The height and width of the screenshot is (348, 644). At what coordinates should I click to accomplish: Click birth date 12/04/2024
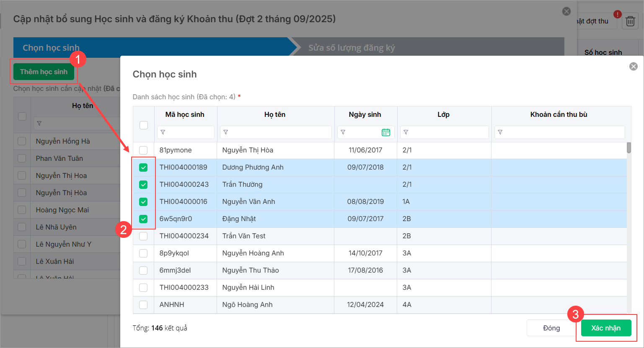coord(365,305)
